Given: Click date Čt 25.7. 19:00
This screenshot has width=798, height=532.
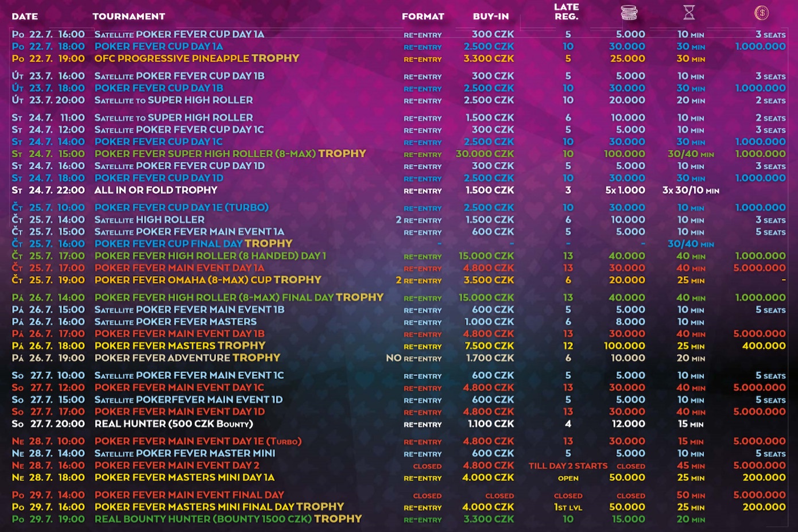Looking at the screenshot, I should click(48, 280).
